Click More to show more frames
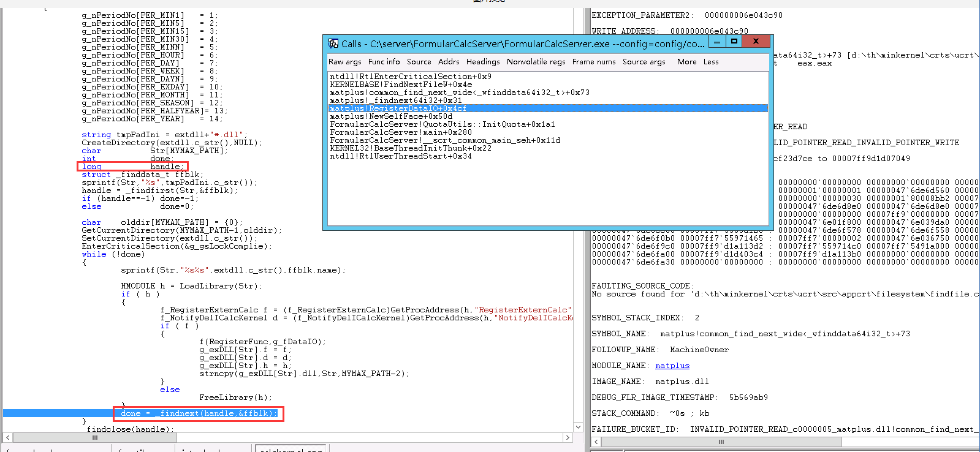Image resolution: width=980 pixels, height=452 pixels. click(x=686, y=62)
